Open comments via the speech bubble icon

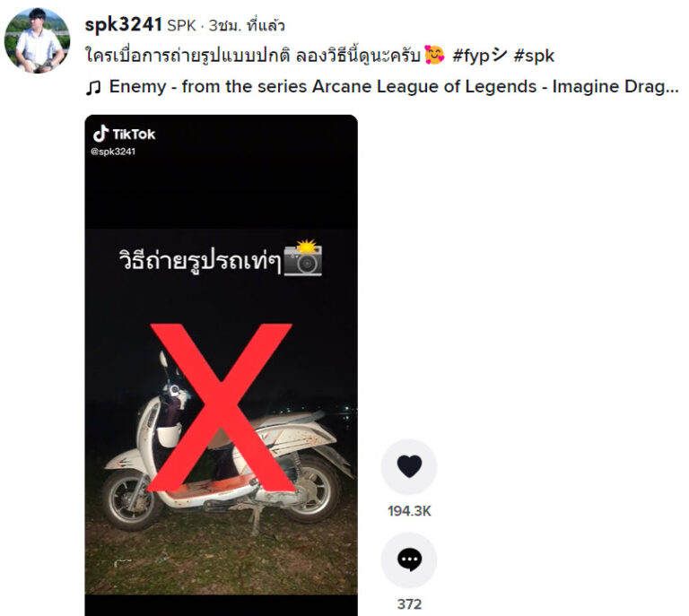(x=409, y=560)
